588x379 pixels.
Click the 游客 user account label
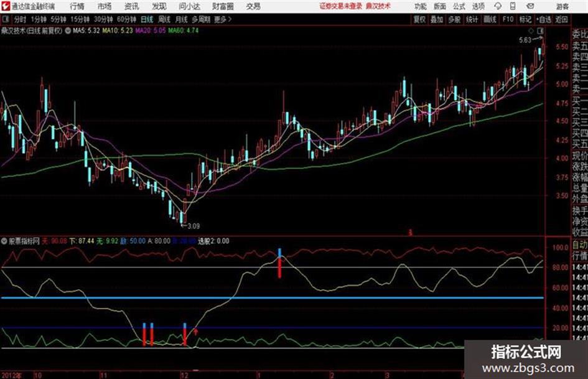(562, 6)
